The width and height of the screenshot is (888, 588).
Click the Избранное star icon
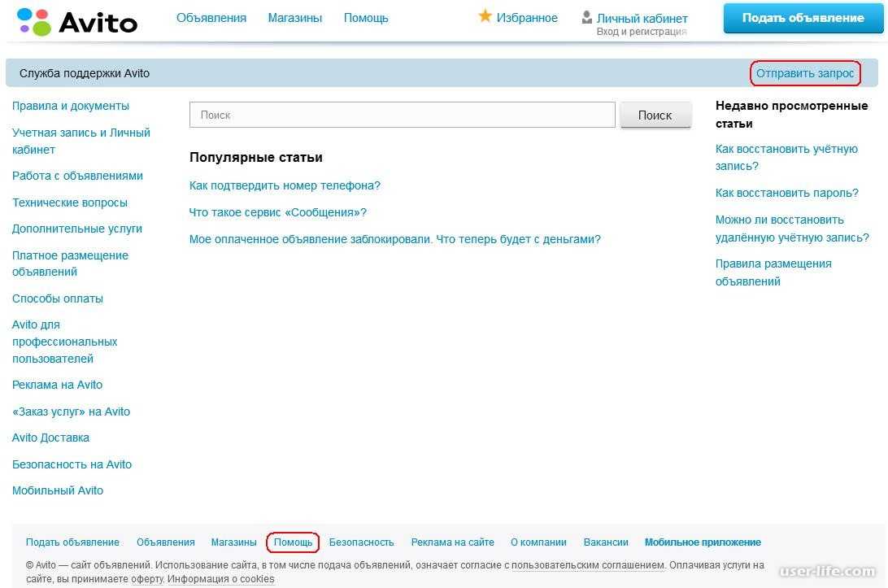(485, 16)
